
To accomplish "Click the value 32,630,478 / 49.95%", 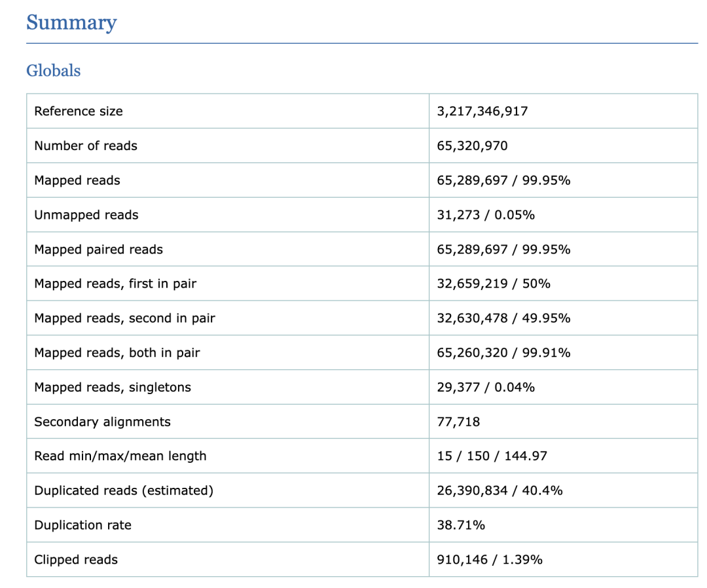I will pyautogui.click(x=503, y=318).
